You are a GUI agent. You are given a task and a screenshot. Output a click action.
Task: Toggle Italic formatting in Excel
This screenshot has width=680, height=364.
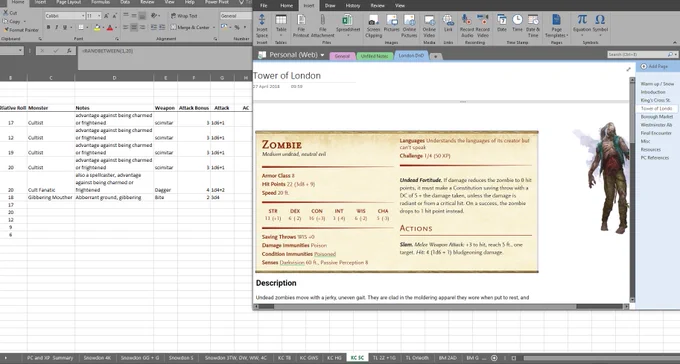56,27
